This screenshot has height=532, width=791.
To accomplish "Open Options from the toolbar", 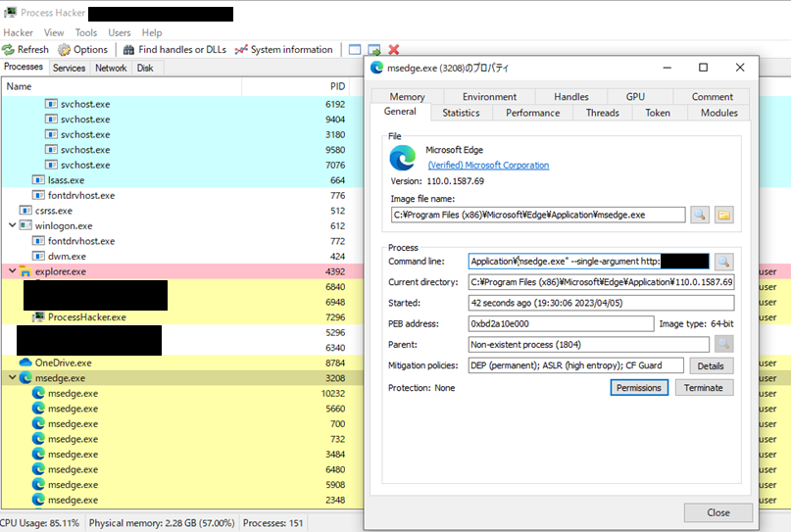I will coord(82,50).
